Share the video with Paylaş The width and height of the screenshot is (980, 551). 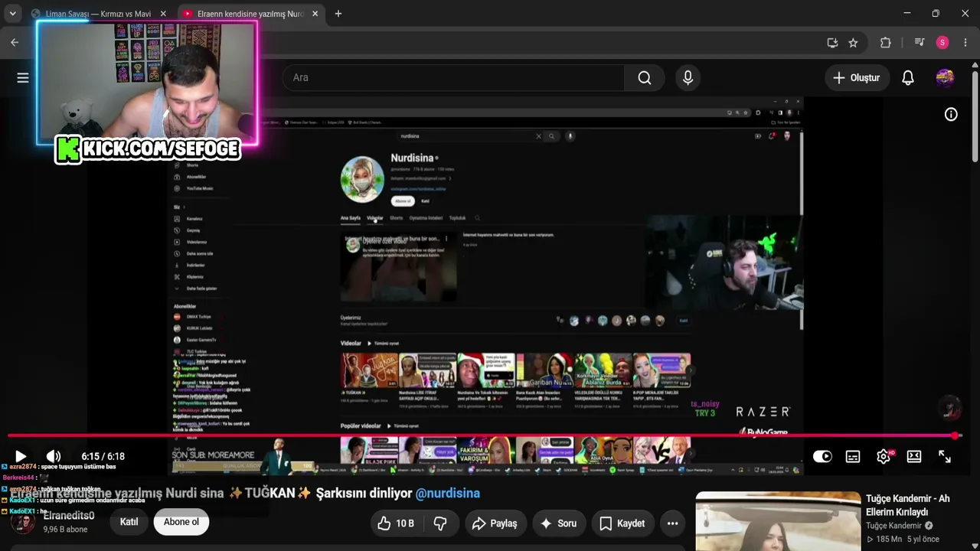point(495,523)
